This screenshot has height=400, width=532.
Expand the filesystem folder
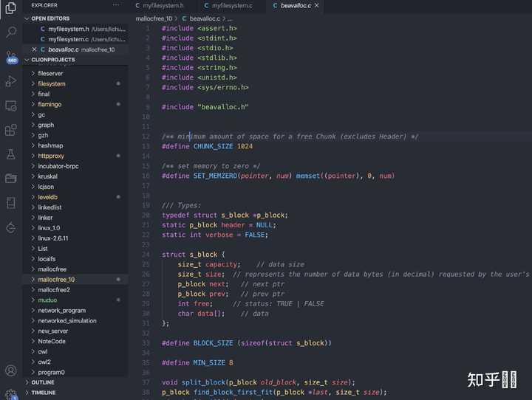point(75,83)
